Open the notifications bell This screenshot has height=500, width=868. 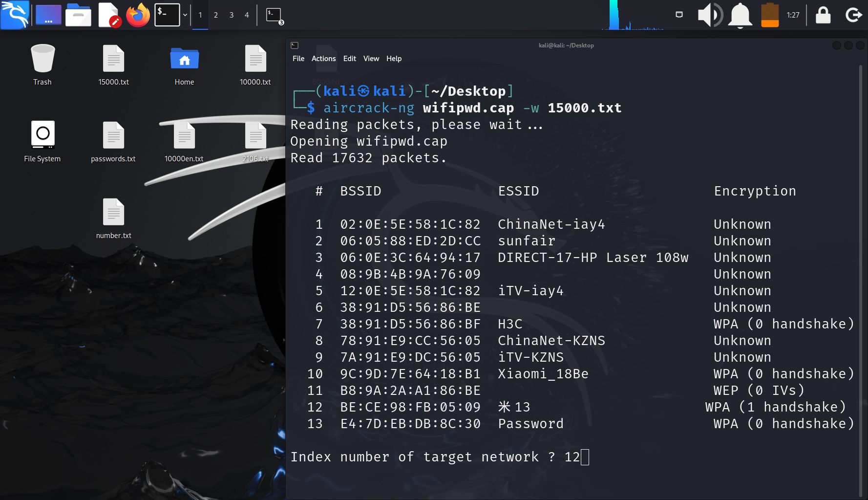(741, 15)
